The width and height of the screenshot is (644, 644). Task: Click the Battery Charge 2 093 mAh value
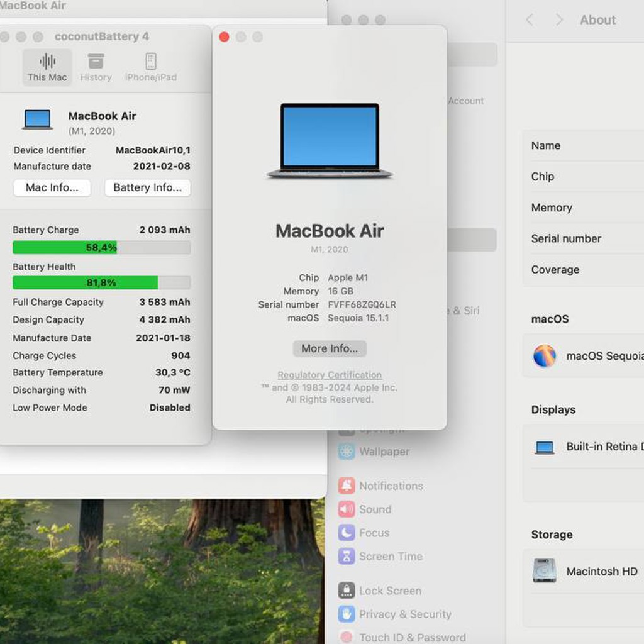coord(165,230)
